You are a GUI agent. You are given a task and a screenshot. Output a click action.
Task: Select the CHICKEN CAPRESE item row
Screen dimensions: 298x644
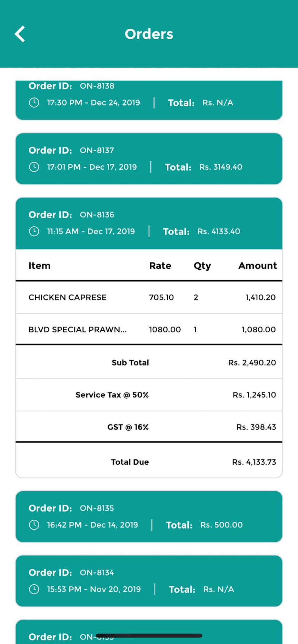(x=149, y=297)
